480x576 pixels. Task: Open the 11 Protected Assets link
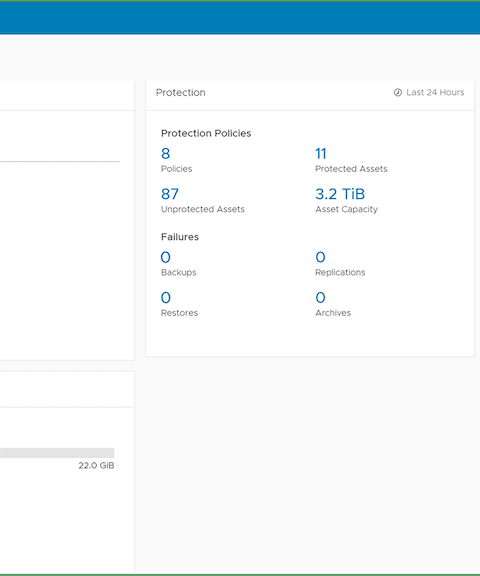321,154
